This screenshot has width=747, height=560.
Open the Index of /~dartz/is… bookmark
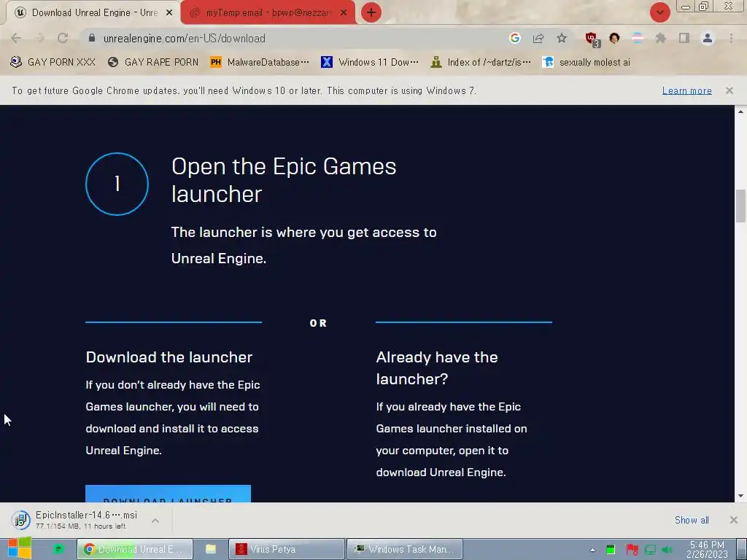[x=481, y=62]
